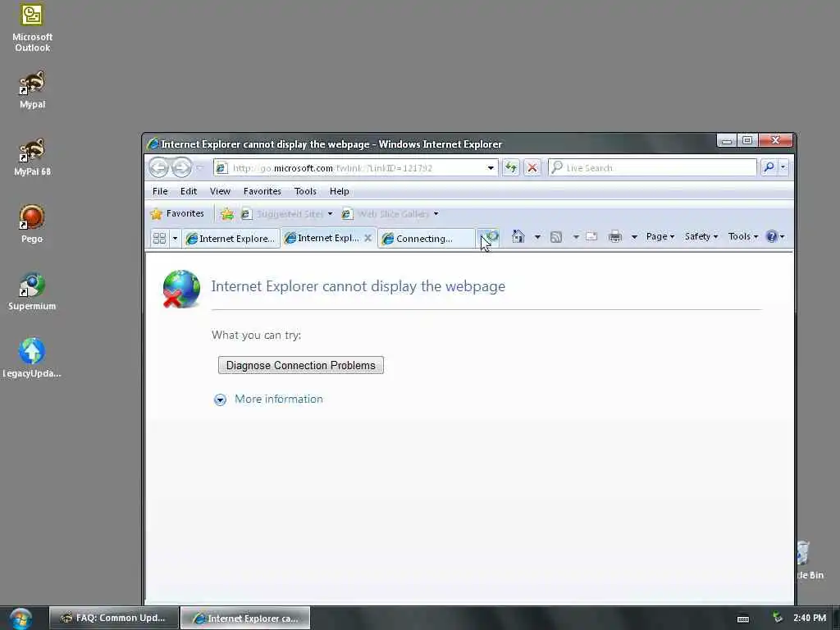Open the Tools menu in menu bar
This screenshot has height=630, width=840.
coord(305,191)
